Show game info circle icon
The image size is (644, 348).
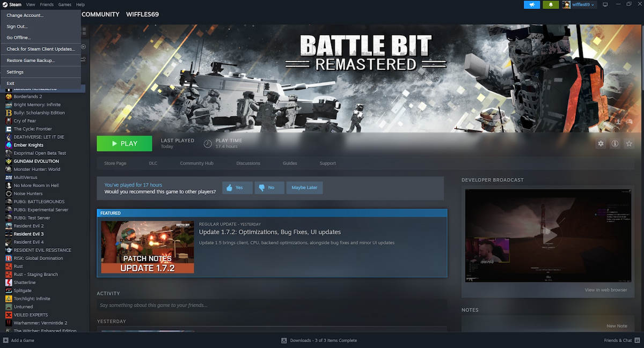pos(615,144)
